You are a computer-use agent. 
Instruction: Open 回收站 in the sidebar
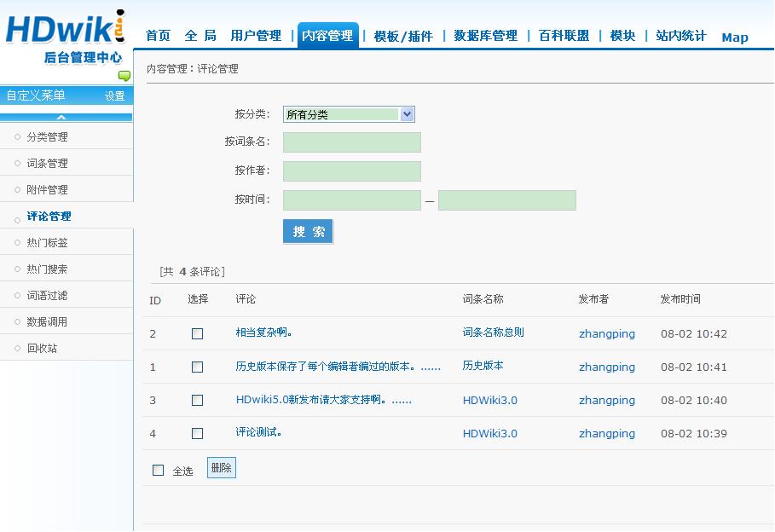pos(42,348)
